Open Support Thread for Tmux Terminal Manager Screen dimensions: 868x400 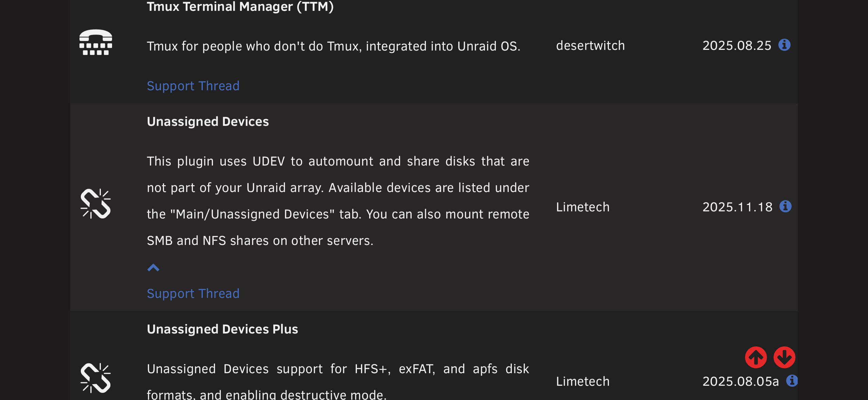point(193,86)
